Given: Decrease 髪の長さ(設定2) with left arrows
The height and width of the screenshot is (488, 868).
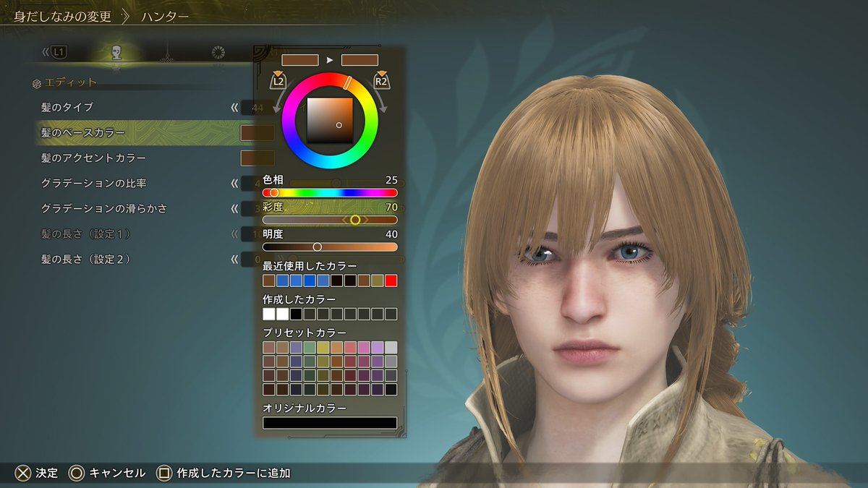Looking at the screenshot, I should [x=234, y=260].
